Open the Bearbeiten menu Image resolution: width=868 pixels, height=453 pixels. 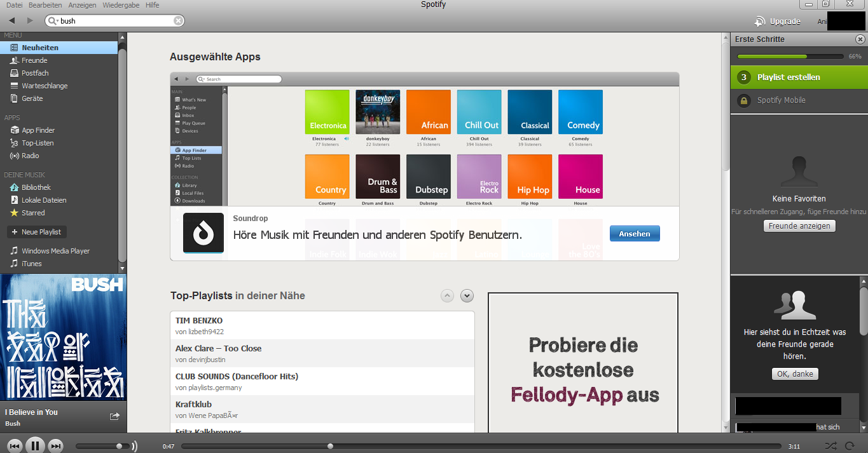[x=45, y=5]
